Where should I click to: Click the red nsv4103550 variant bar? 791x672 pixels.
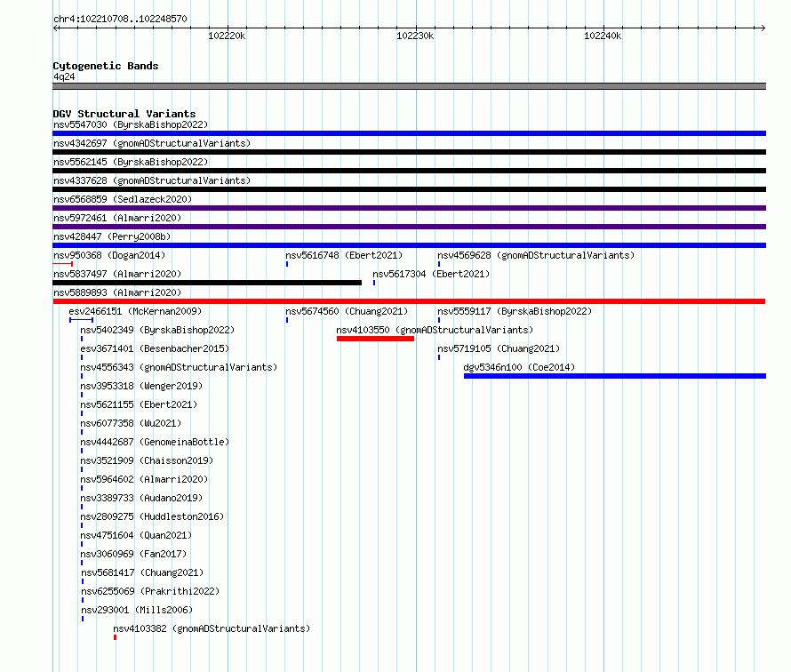point(375,339)
